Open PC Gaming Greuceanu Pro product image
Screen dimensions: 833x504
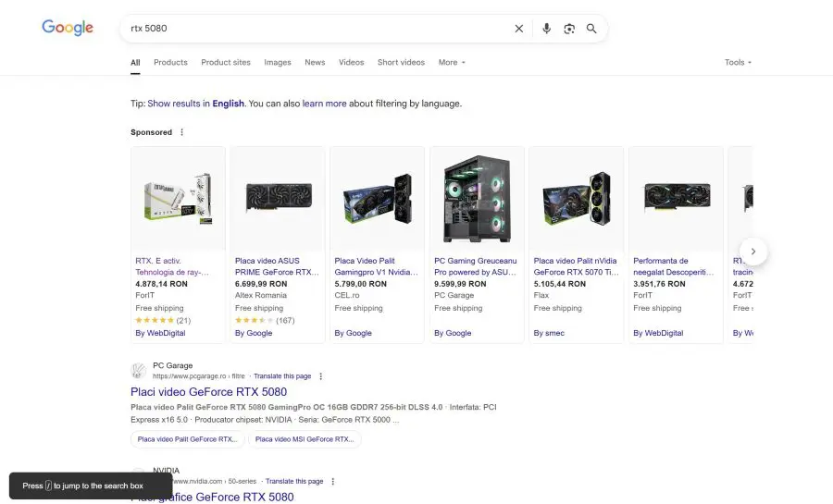[477, 199]
